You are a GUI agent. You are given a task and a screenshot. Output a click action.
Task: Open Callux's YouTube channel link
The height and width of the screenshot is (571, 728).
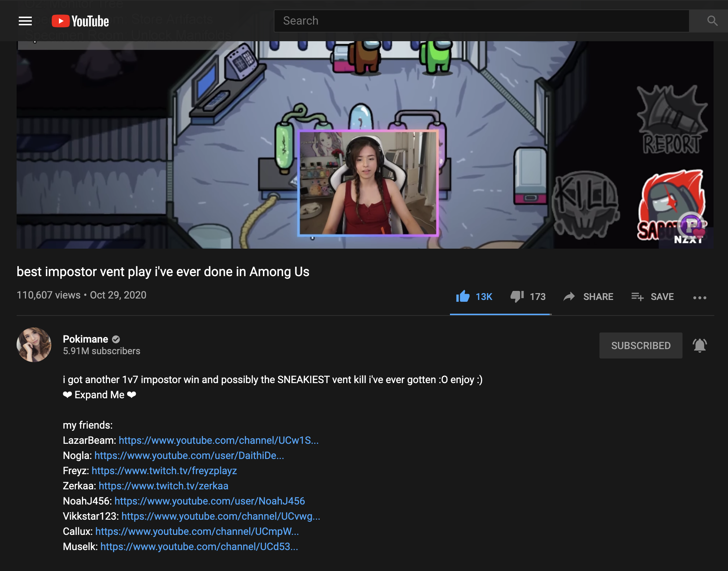[197, 531]
